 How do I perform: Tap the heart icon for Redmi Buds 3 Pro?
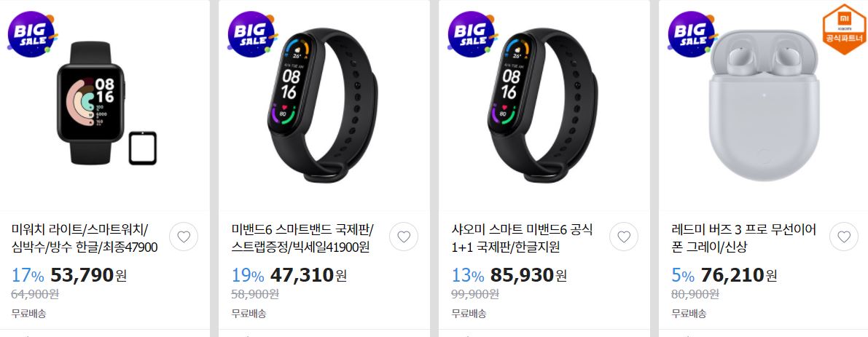[844, 237]
